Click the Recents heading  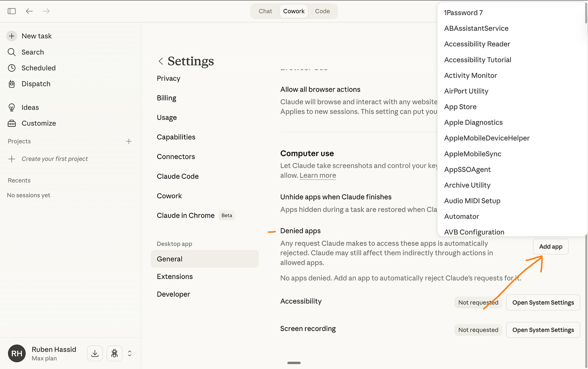(19, 180)
